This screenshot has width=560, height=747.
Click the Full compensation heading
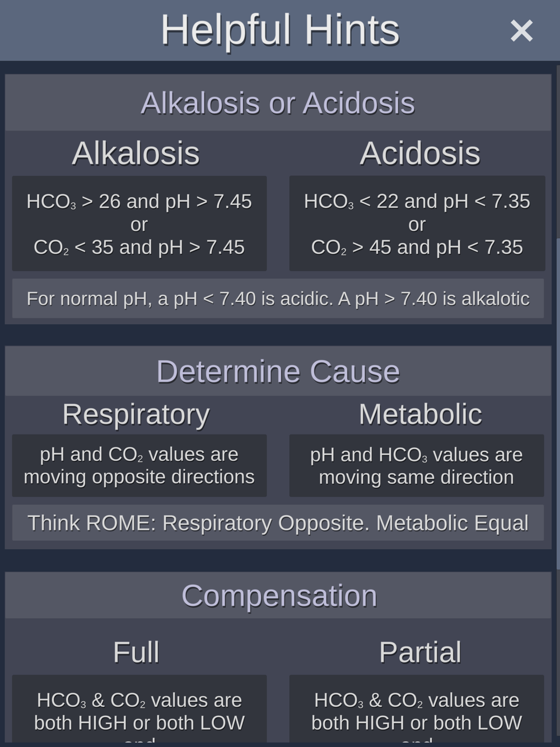point(136,652)
